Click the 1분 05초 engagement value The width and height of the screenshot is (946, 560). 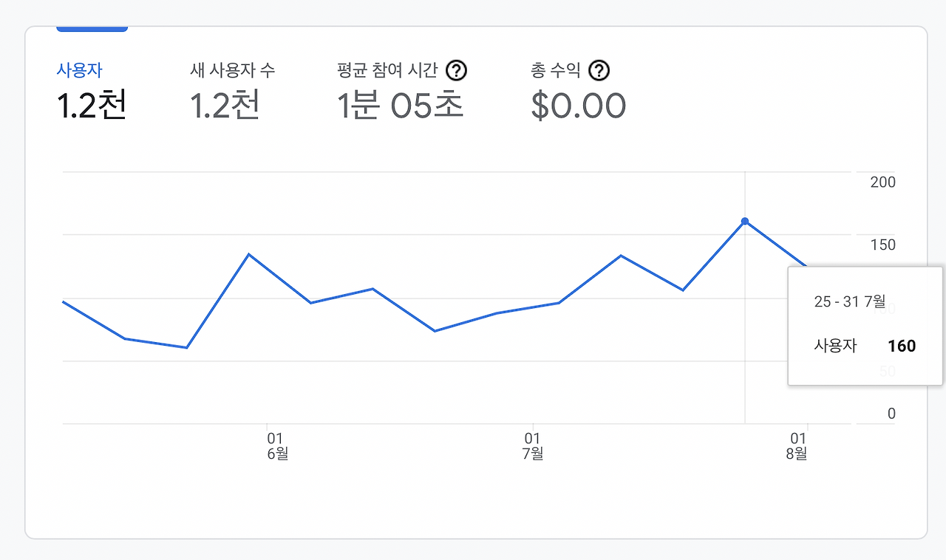pyautogui.click(x=400, y=106)
